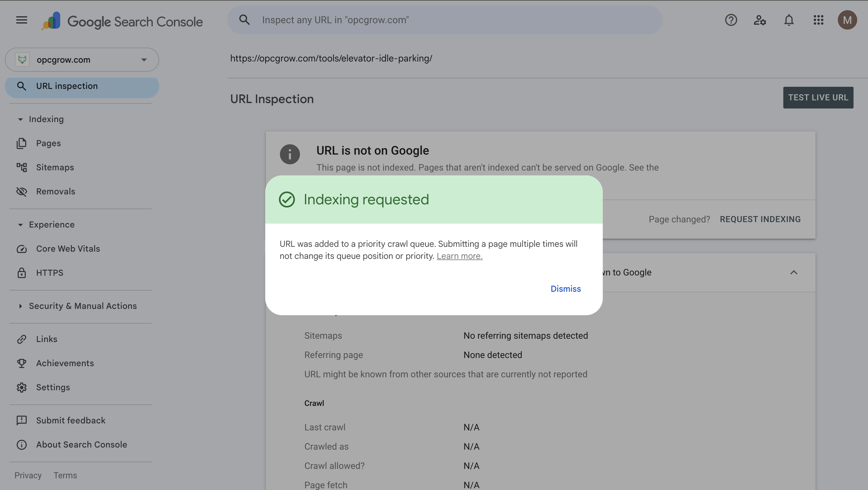The height and width of the screenshot is (490, 868).
Task: Click the 'URL Inspection' page title
Action: 272,99
